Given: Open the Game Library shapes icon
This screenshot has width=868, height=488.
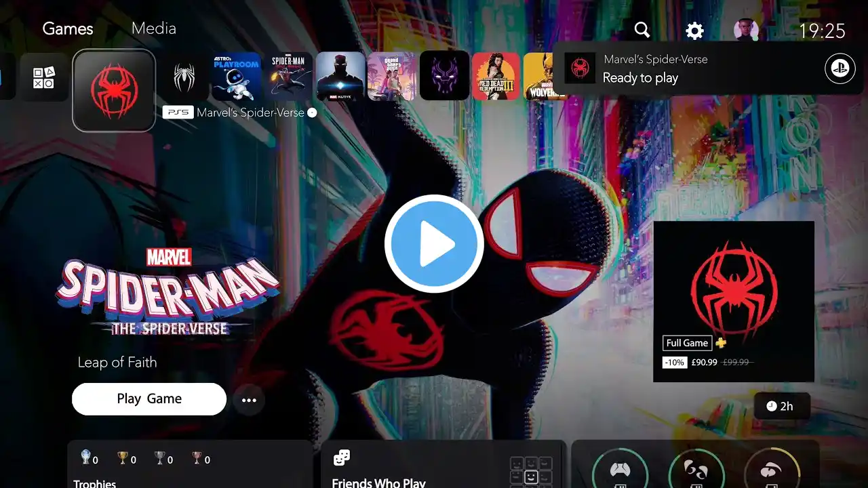Looking at the screenshot, I should click(x=44, y=77).
